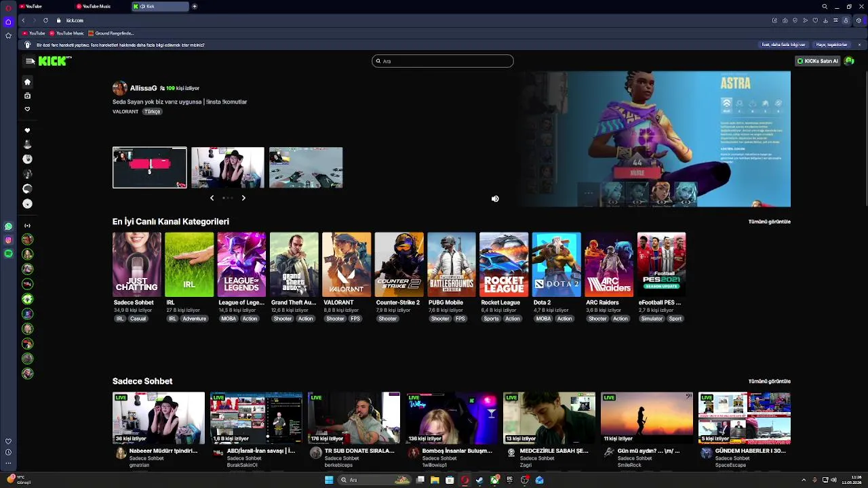Open Ground Rangefinde... bookmark
Image resolution: width=868 pixels, height=488 pixels.
tap(111, 33)
